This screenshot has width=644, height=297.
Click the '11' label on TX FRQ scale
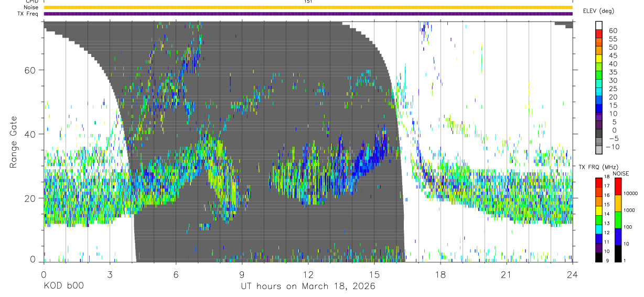607,243
